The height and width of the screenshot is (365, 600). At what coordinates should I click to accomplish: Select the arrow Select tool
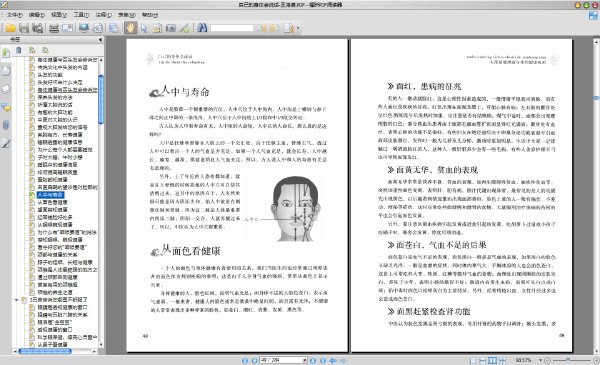click(x=144, y=28)
